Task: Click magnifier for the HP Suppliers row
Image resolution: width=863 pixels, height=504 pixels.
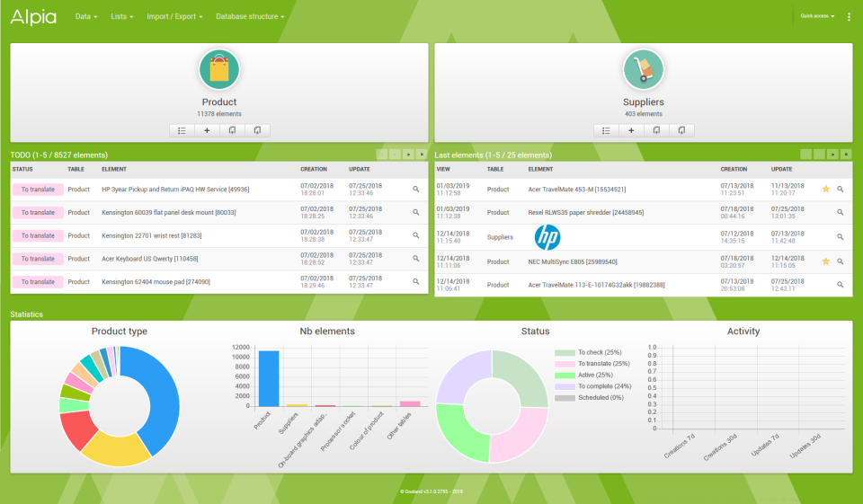Action: pos(841,237)
